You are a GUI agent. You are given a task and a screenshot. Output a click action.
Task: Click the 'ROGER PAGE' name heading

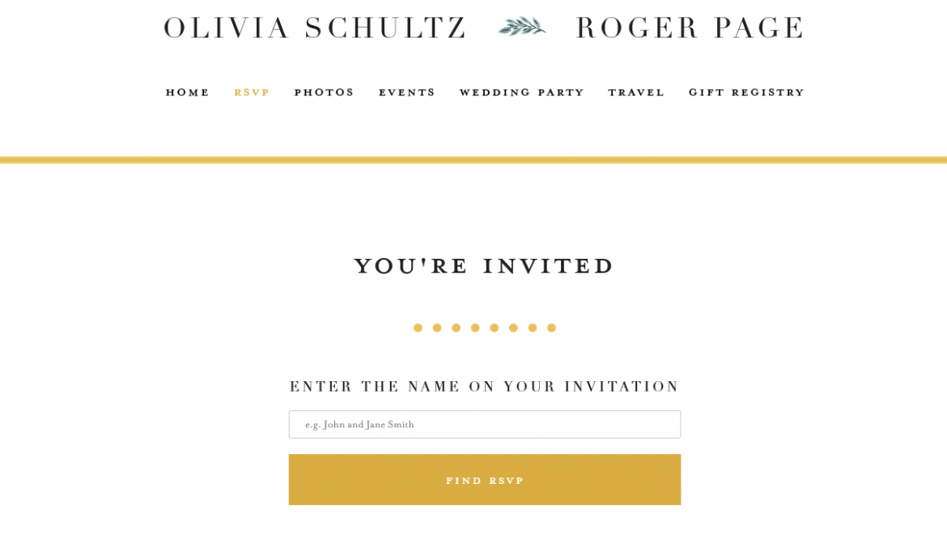689,27
